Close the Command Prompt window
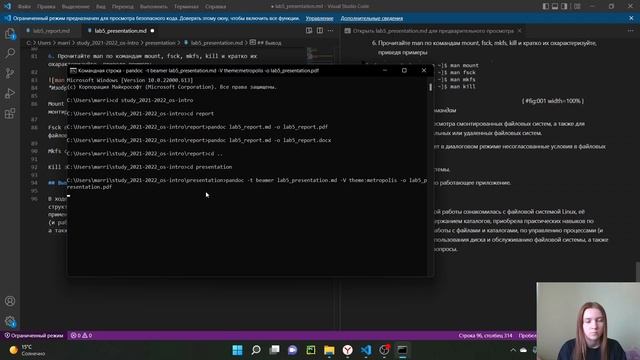Screen dimensions: 640x360 pyautogui.click(x=424, y=70)
